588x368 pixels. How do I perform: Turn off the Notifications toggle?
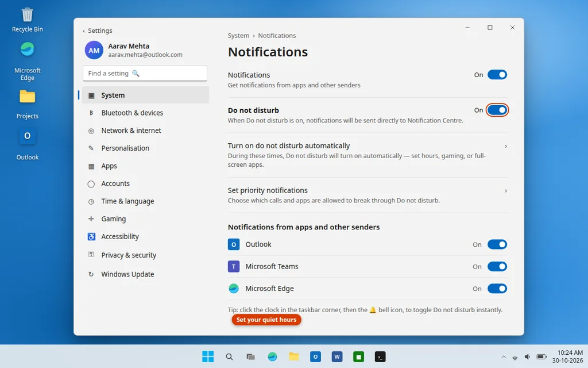click(x=497, y=75)
